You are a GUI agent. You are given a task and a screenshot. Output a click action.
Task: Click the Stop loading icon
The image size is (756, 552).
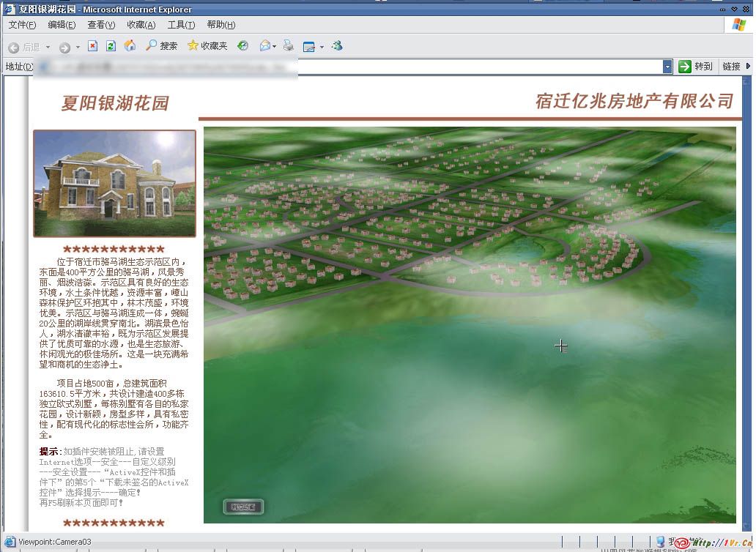point(92,46)
